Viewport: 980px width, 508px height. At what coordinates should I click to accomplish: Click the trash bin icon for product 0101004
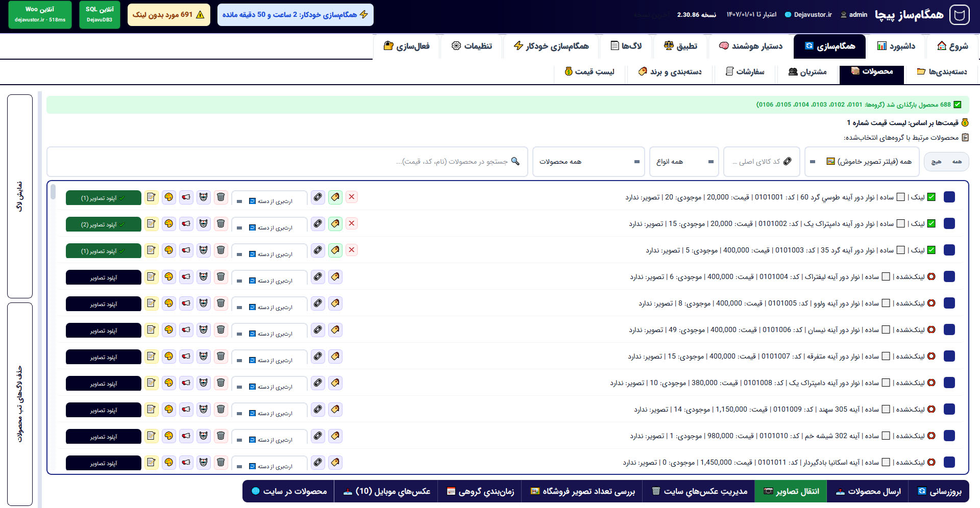[x=220, y=276]
